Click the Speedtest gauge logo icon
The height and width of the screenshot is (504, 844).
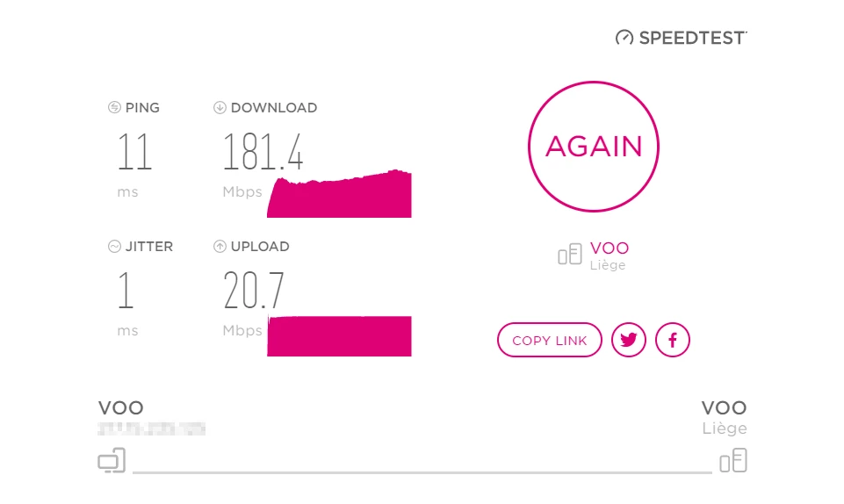624,38
